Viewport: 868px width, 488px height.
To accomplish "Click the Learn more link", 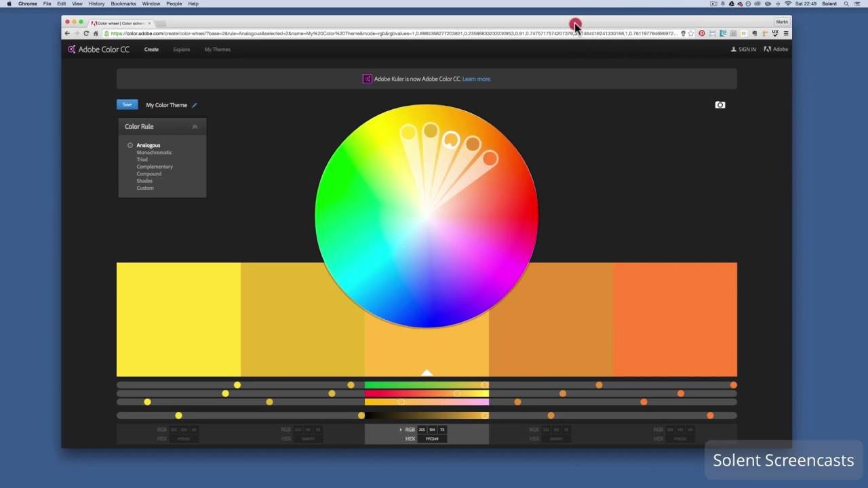I will point(476,79).
